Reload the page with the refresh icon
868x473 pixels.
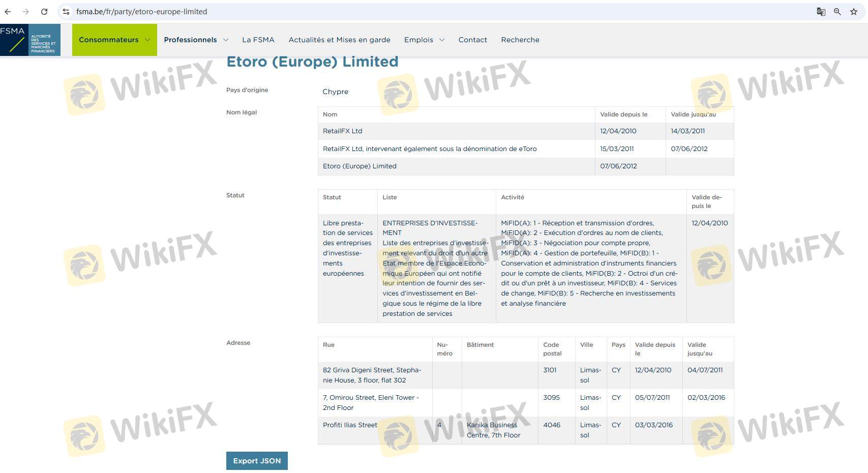pos(44,12)
